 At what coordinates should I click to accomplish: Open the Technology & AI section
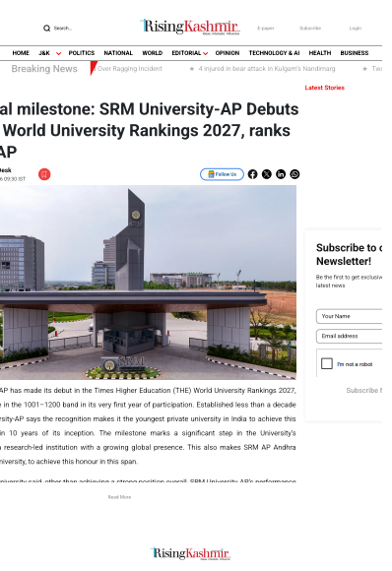coord(275,53)
